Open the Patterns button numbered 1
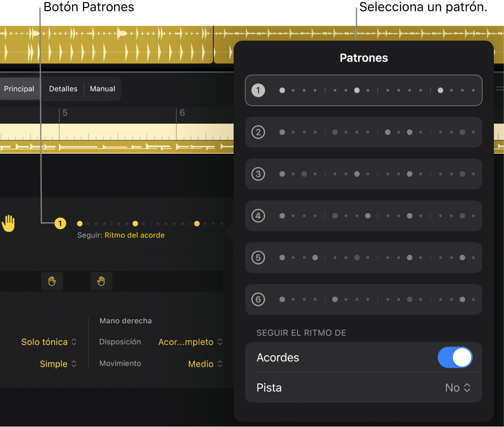 (60, 223)
